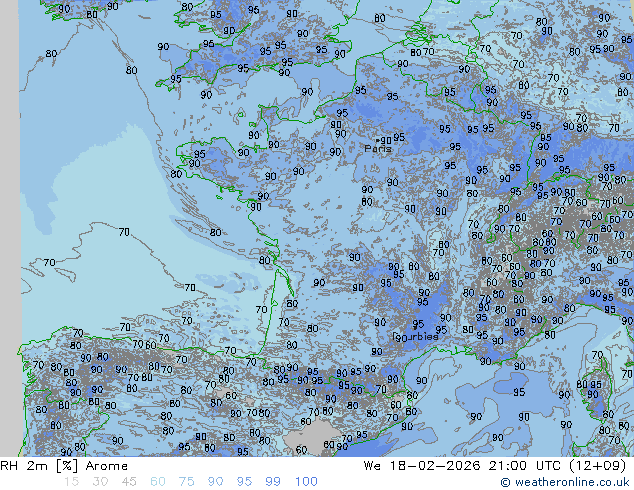Click legend value 15
Image resolution: width=634 pixels, height=490 pixels.
(71, 482)
